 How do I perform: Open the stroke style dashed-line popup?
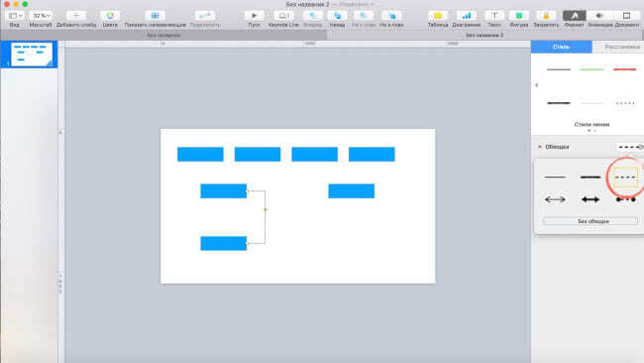pos(629,147)
